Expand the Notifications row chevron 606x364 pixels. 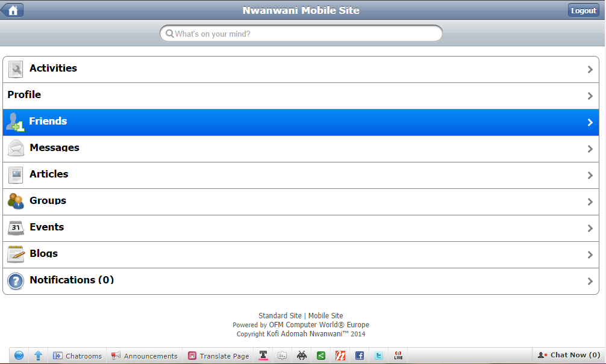pyautogui.click(x=590, y=282)
